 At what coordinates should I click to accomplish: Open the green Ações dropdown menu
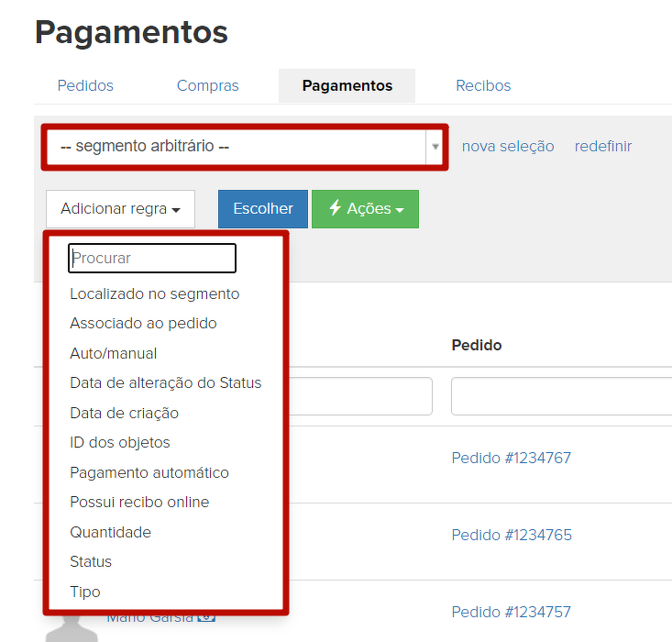[365, 209]
